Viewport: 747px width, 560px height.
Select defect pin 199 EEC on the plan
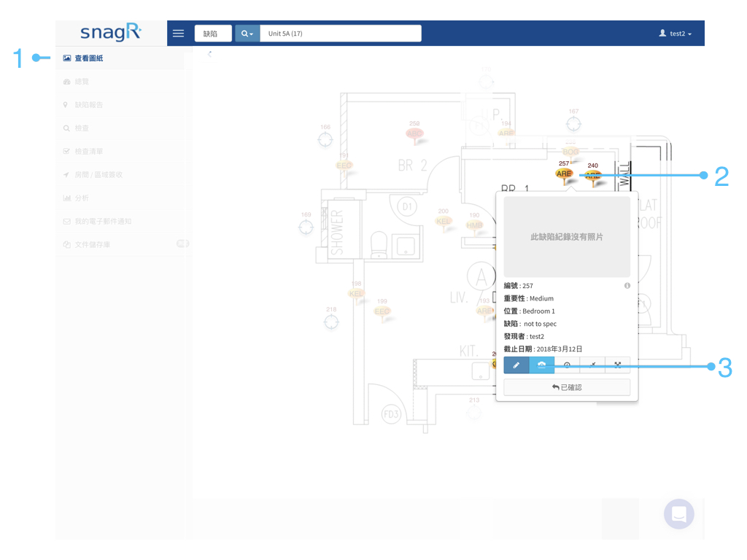382,311
